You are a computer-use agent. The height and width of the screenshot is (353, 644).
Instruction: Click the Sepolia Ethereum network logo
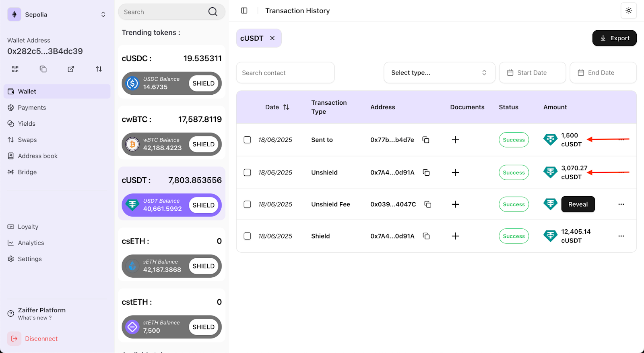(x=14, y=15)
